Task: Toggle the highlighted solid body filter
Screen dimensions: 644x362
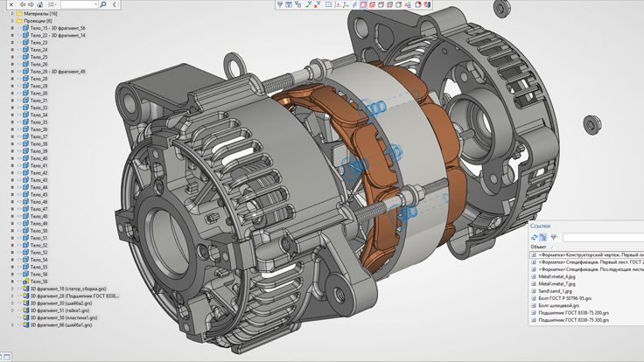Action: 363,4
